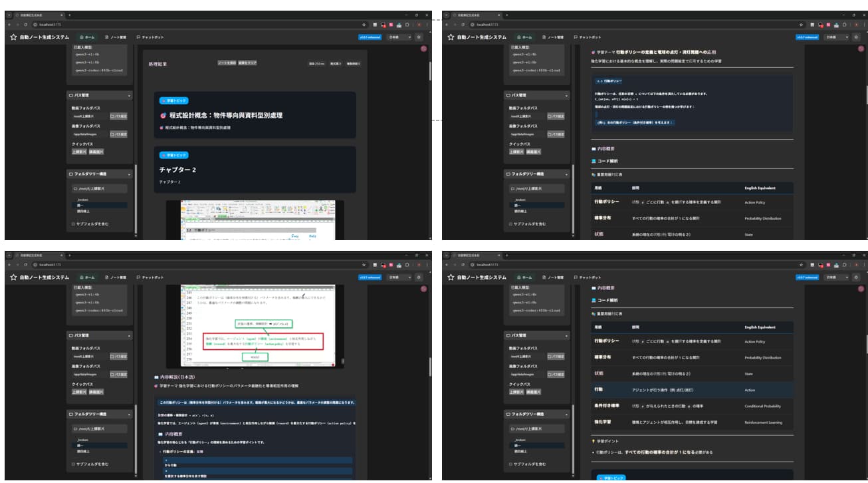Click the lightbulb icon next to 学習ポイント
Viewport: 868px width, 483px height.
(x=593, y=440)
